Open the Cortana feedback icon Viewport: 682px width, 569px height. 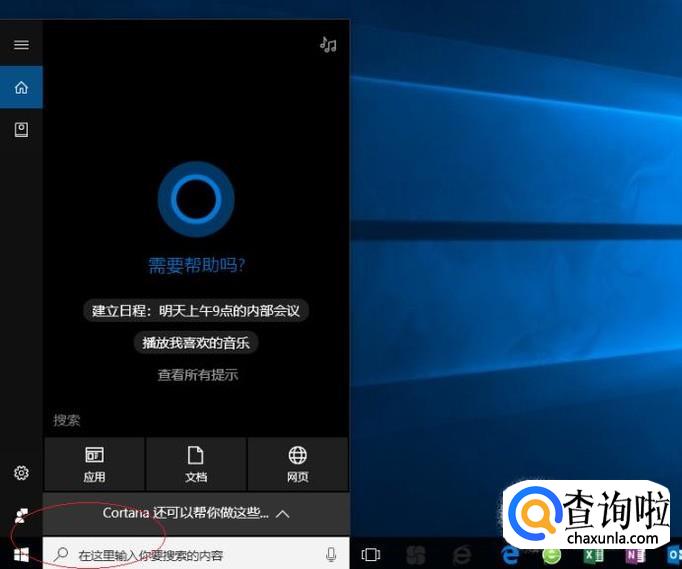tap(21, 515)
